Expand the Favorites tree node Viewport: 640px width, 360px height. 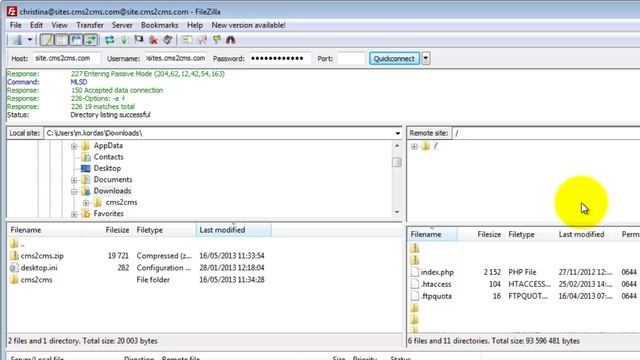click(74, 214)
